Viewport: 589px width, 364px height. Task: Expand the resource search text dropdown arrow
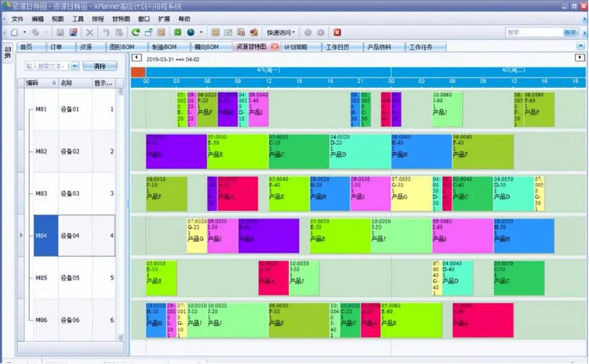point(75,66)
